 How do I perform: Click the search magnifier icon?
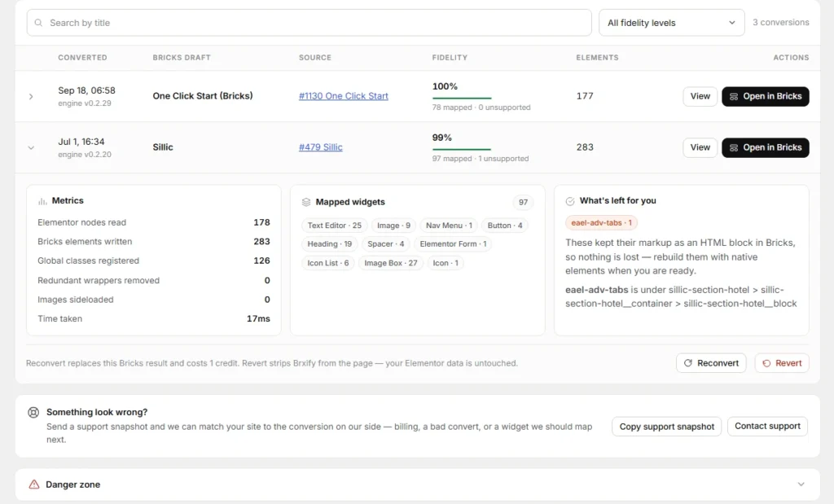(x=38, y=23)
